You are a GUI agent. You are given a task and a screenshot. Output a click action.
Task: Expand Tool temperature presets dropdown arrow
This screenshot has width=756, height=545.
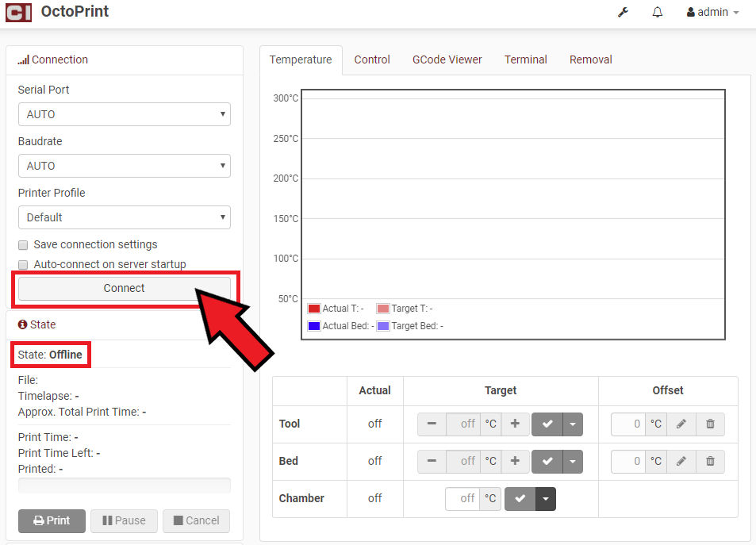click(x=572, y=424)
